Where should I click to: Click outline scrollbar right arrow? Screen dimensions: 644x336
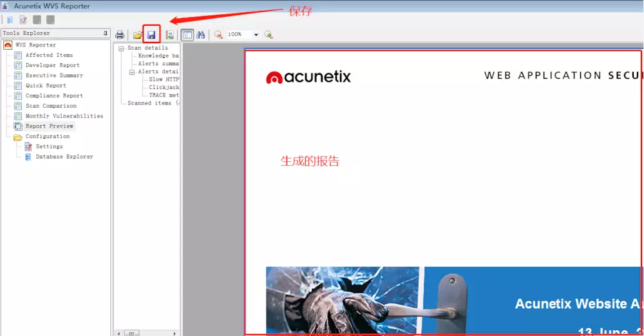click(174, 333)
